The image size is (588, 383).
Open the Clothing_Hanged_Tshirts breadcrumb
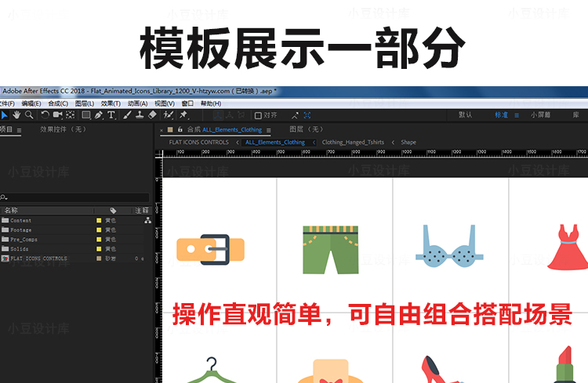[x=353, y=143]
